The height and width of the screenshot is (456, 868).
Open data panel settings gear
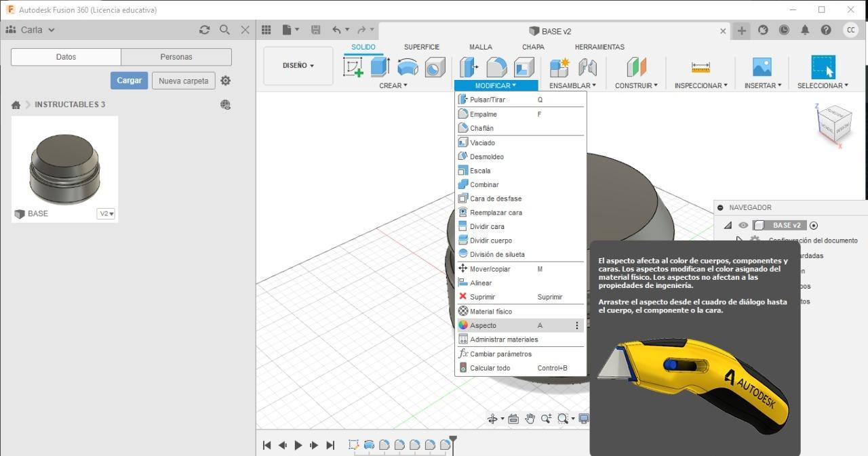click(x=226, y=81)
